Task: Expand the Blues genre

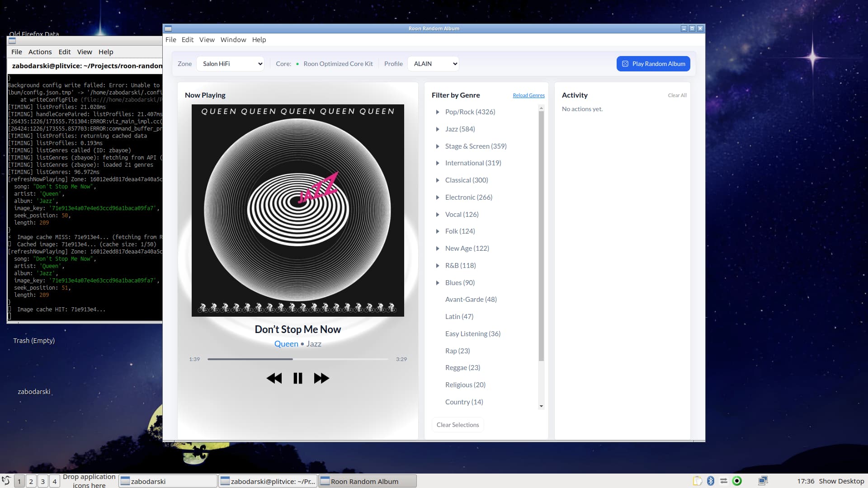Action: 438,283
